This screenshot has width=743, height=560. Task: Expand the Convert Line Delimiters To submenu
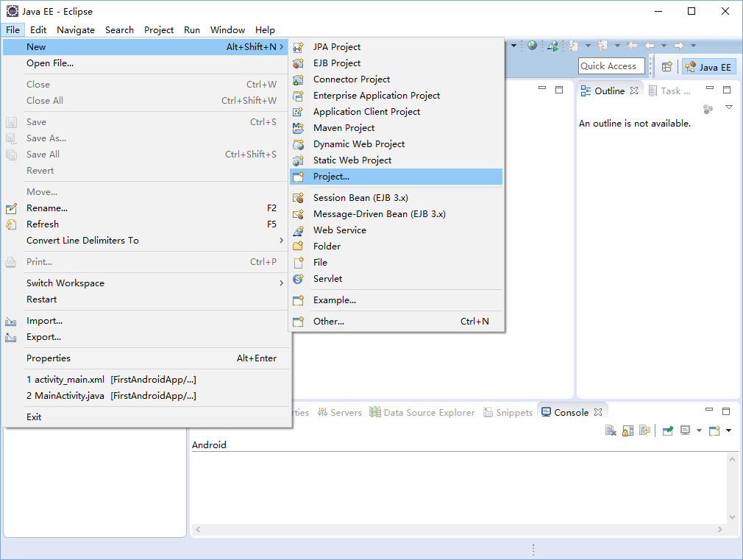[146, 241]
